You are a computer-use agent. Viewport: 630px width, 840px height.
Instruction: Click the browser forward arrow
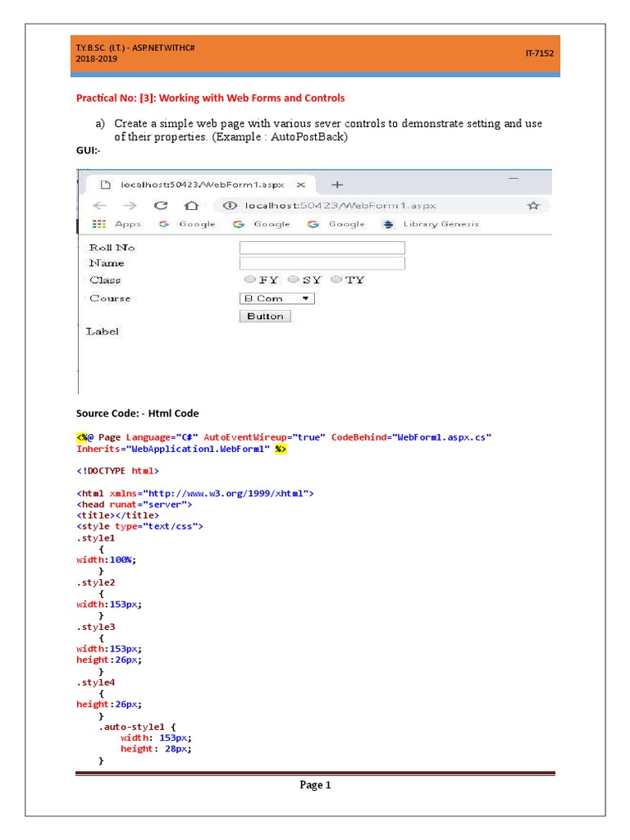(x=130, y=206)
